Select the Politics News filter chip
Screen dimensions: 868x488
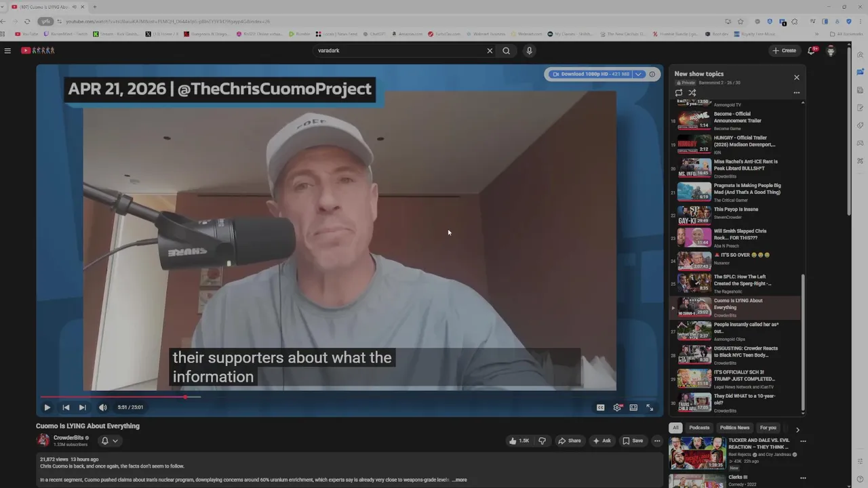click(x=734, y=428)
